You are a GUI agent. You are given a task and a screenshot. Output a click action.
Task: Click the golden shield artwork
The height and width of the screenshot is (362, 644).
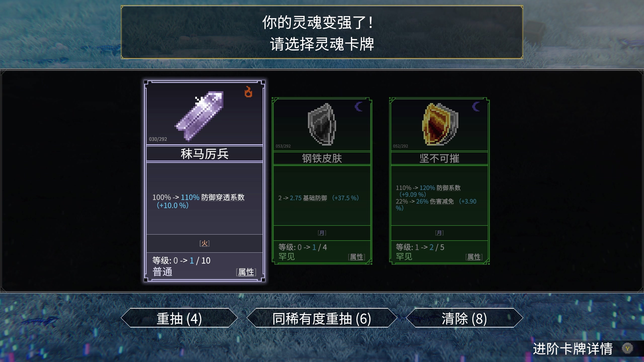440,124
